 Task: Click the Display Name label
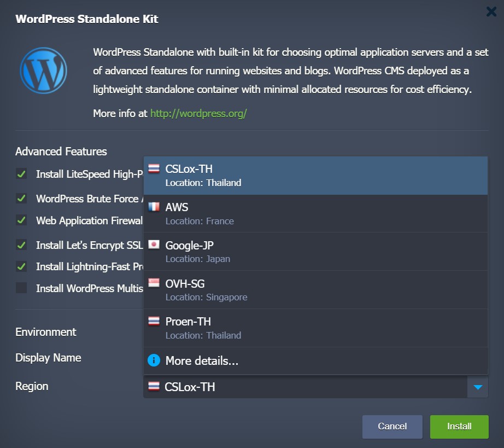[48, 358]
